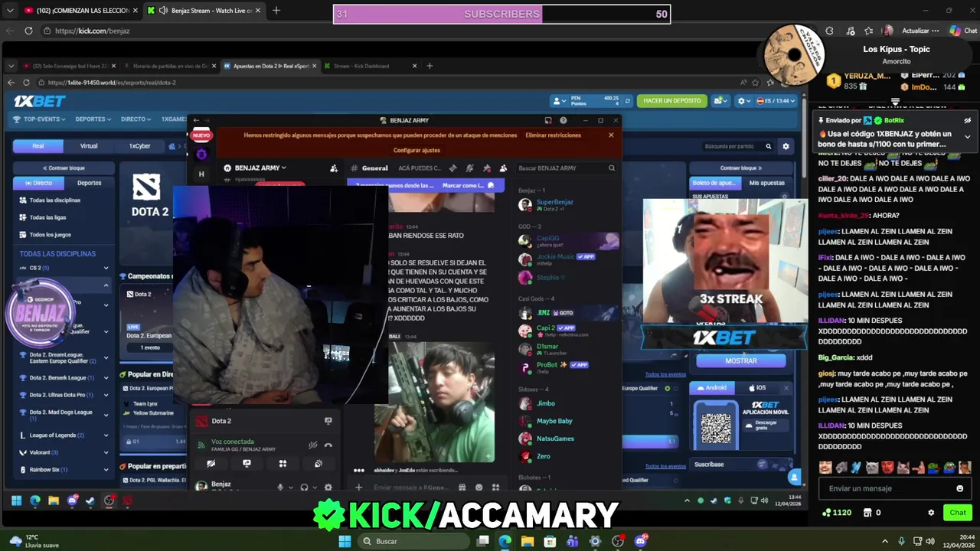Image resolution: width=980 pixels, height=551 pixels.
Task: Open the DEPORTES dropdown menu
Action: [x=93, y=119]
